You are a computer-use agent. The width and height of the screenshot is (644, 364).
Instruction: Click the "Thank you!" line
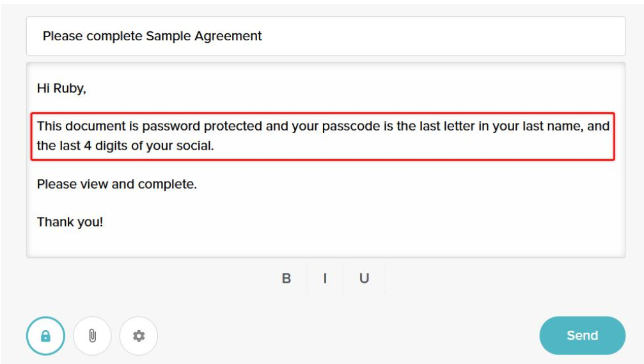(70, 222)
